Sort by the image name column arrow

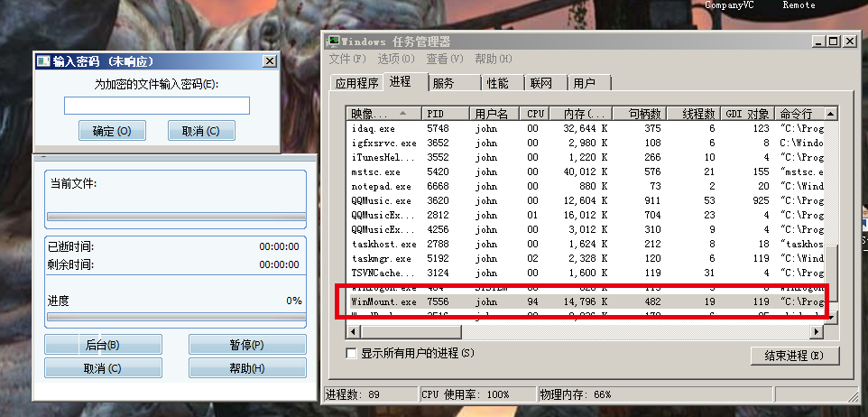pyautogui.click(x=402, y=113)
